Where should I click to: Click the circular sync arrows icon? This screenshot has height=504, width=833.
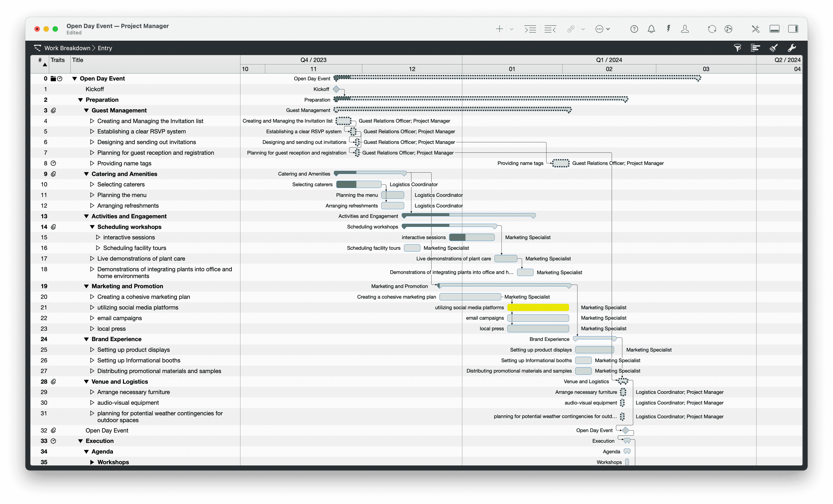point(712,29)
